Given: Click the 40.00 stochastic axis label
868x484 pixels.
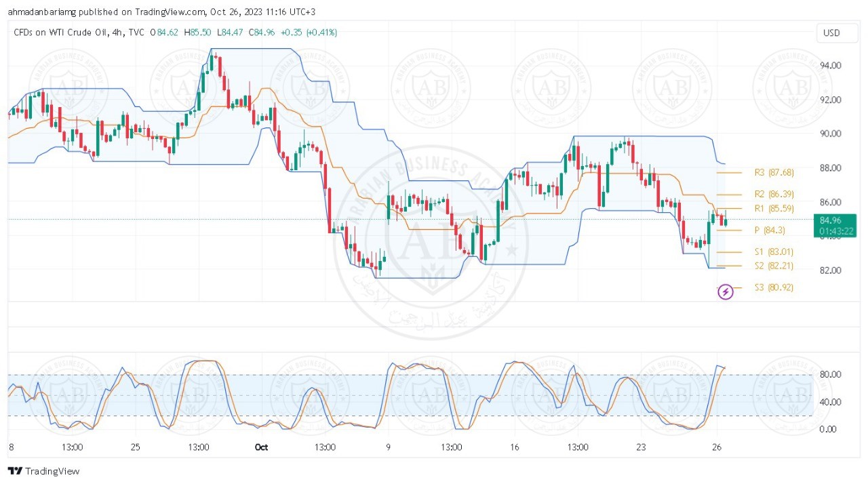Looking at the screenshot, I should tap(831, 402).
